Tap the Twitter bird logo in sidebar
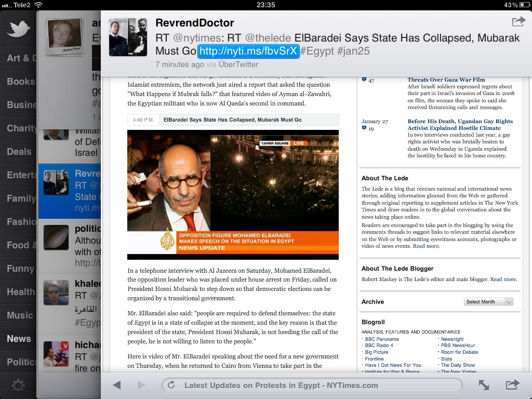Image resolution: width=532 pixels, height=399 pixels. click(19, 29)
